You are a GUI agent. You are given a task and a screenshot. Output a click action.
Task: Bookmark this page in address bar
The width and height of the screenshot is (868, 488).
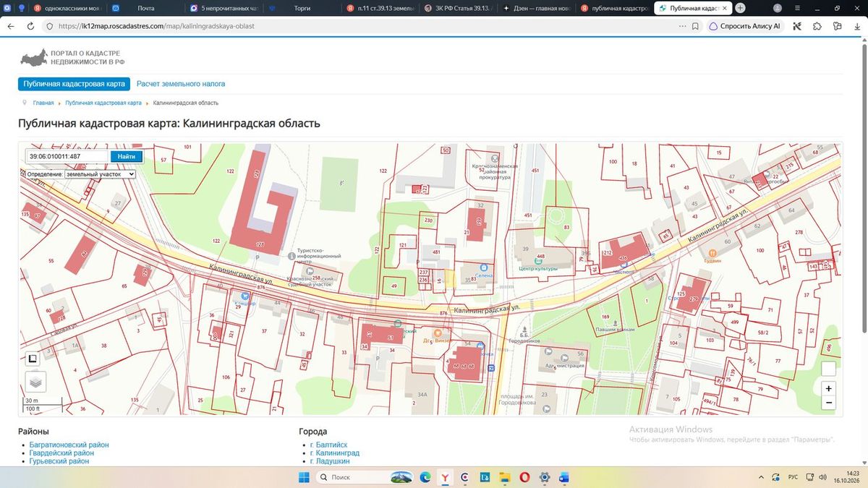[x=695, y=25]
